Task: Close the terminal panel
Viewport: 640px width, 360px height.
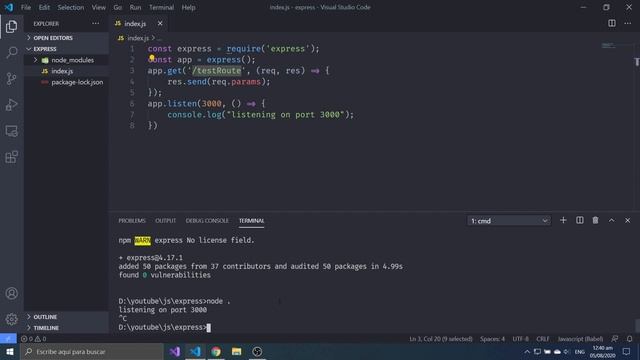Action: click(x=627, y=220)
